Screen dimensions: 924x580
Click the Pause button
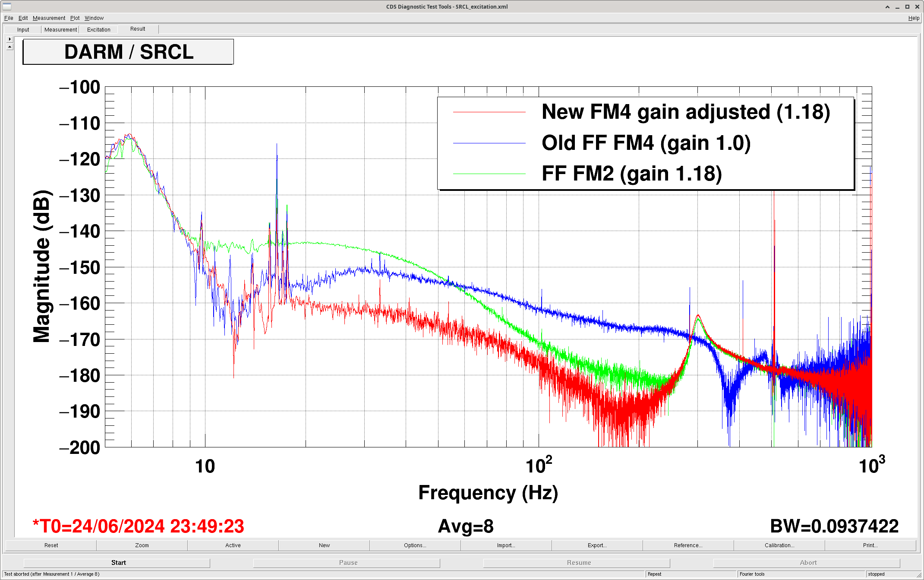(347, 563)
